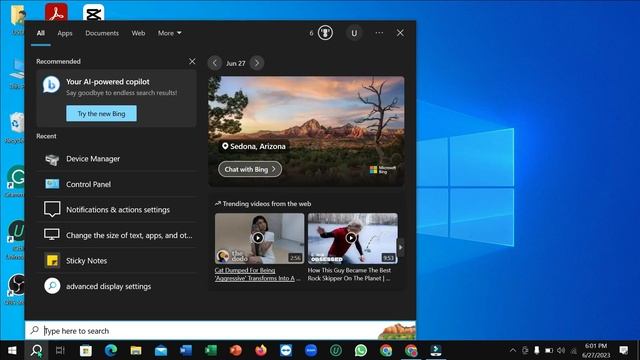The image size is (640, 360).
Task: Open Zoom from the taskbar
Action: [311, 350]
